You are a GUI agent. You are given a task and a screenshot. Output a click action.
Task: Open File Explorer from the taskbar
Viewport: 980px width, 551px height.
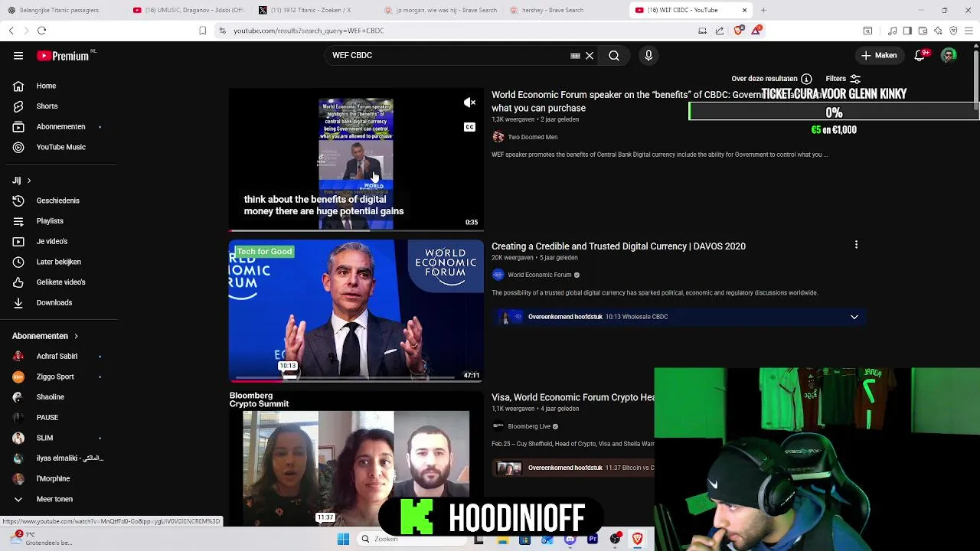coord(502,539)
